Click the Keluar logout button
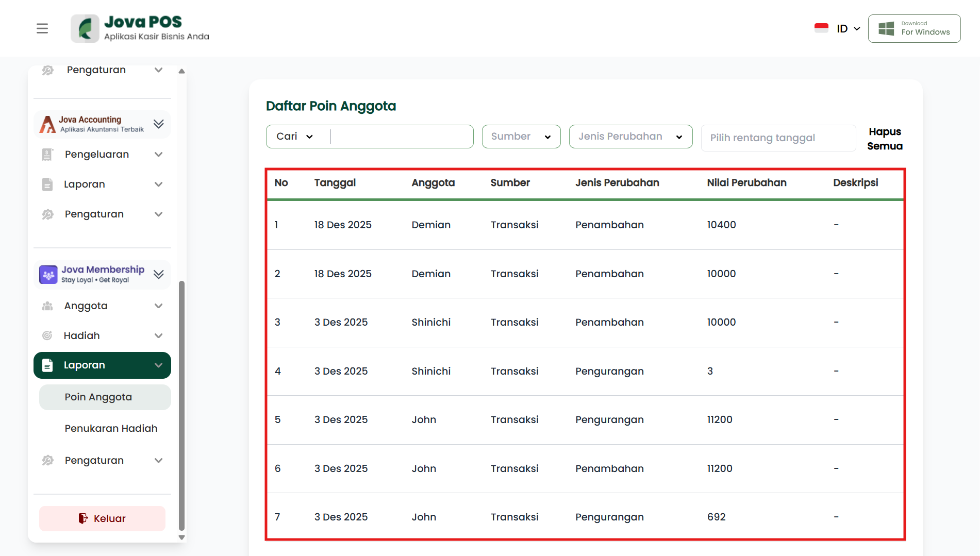This screenshot has height=556, width=980. [102, 518]
